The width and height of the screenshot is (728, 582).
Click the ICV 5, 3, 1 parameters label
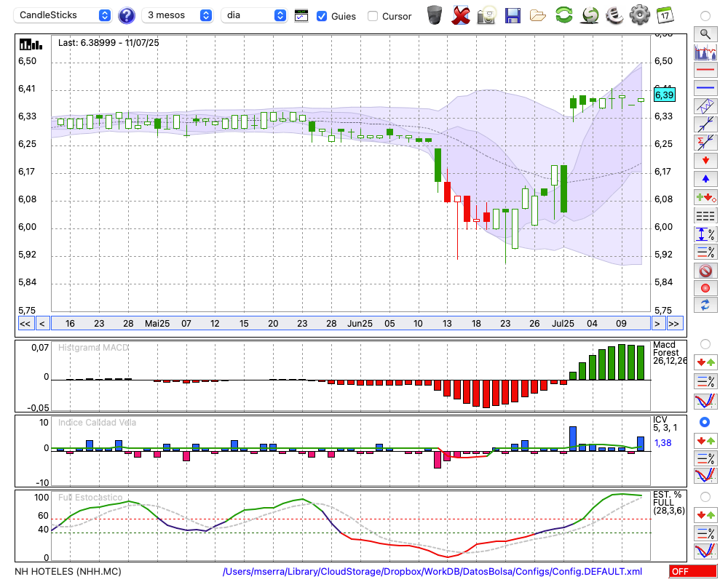[x=665, y=423]
